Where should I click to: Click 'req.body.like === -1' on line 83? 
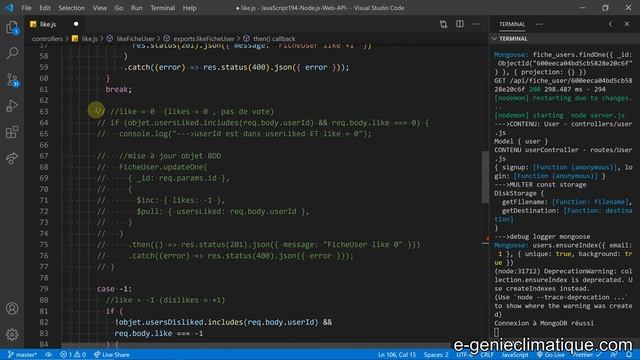click(x=159, y=333)
